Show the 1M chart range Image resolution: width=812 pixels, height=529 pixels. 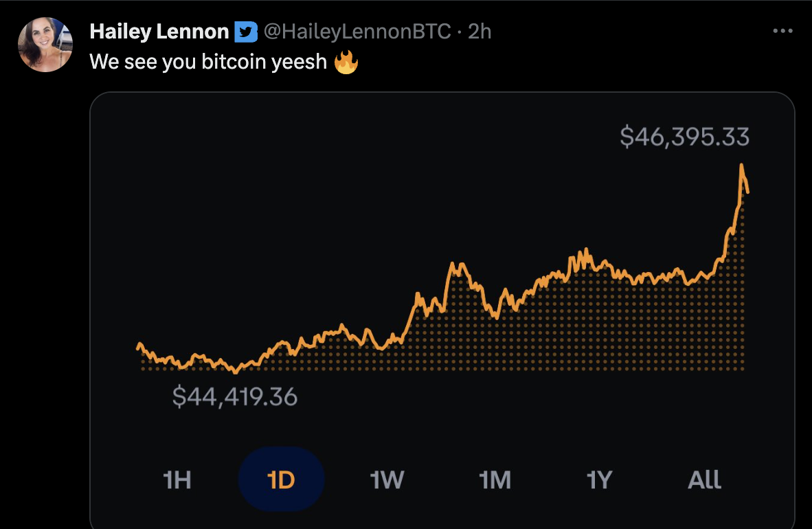click(495, 480)
